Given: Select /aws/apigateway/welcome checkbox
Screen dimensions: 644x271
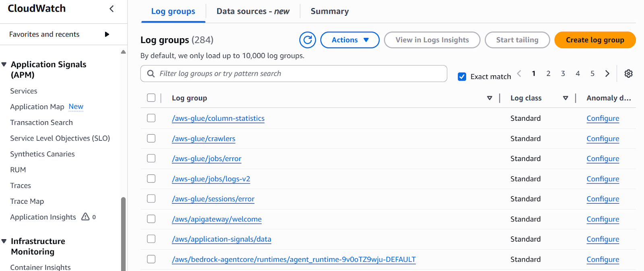Looking at the screenshot, I should pos(151,219).
